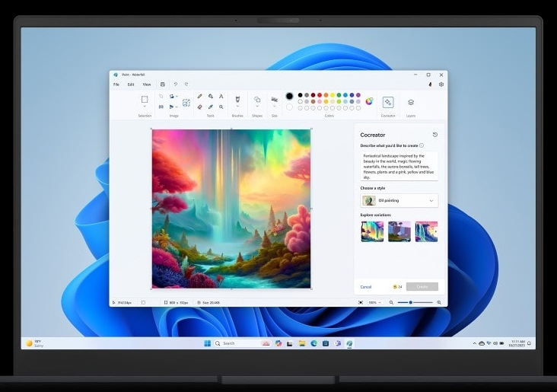Select the Text tool
This screenshot has width=557, height=392.
(x=221, y=97)
